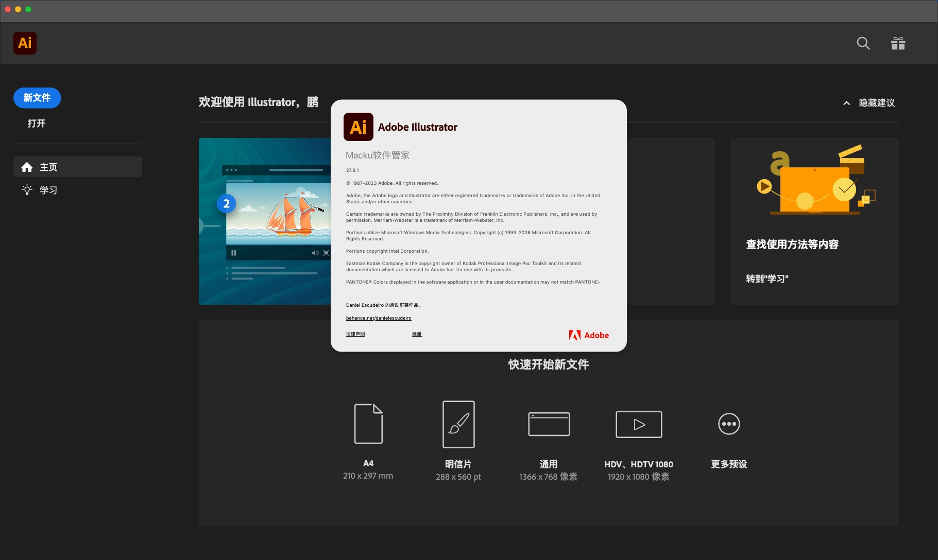Click the version number 27.8.1

(352, 170)
